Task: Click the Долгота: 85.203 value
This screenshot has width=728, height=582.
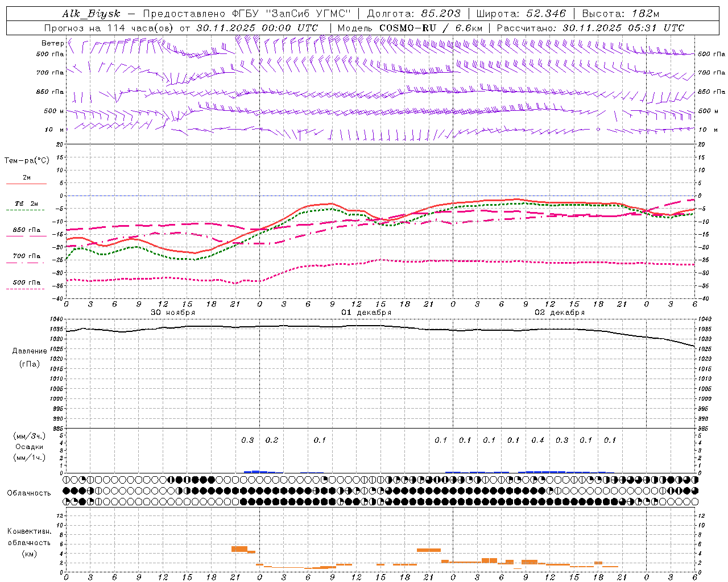Action: pyautogui.click(x=414, y=14)
